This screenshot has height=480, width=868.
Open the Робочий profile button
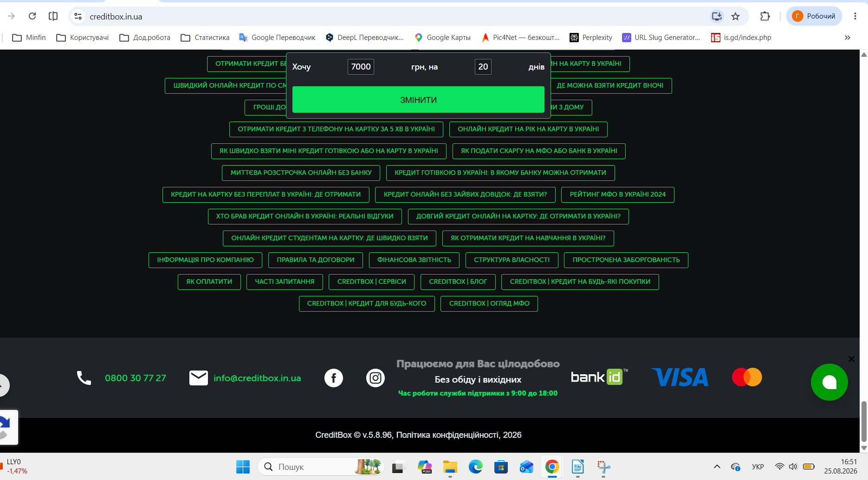pos(814,16)
